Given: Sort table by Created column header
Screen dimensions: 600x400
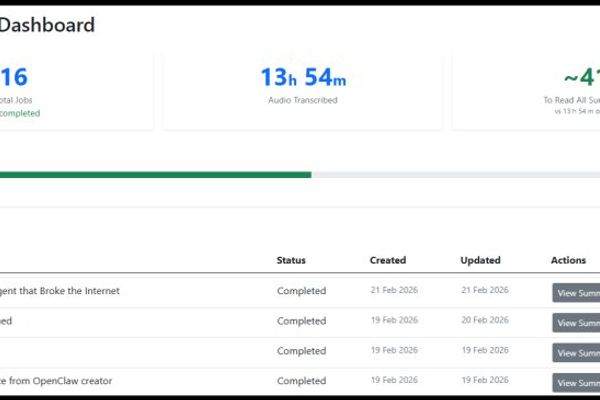Looking at the screenshot, I should click(388, 260).
